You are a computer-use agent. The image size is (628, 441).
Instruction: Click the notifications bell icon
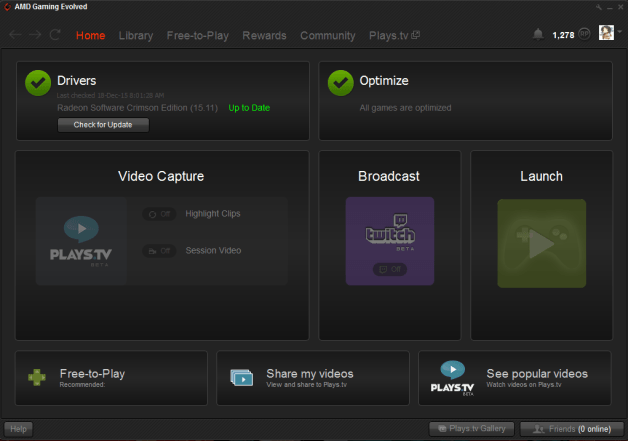point(539,35)
